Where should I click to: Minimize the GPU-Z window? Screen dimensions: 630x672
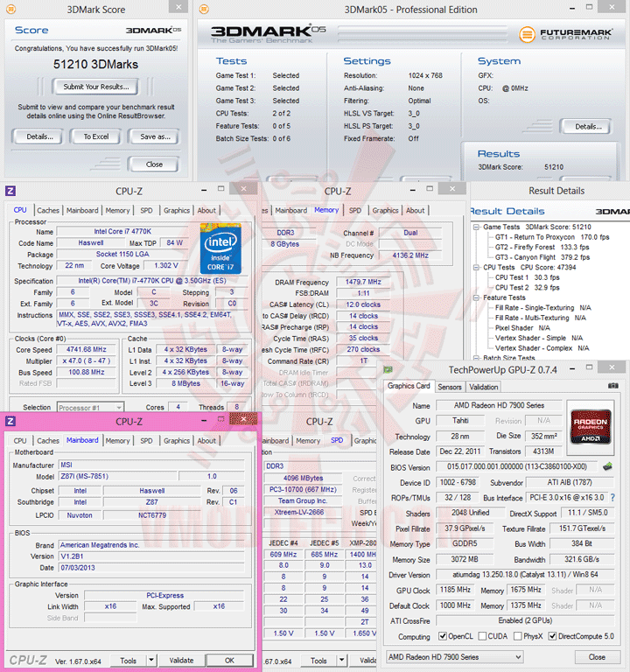(572, 369)
